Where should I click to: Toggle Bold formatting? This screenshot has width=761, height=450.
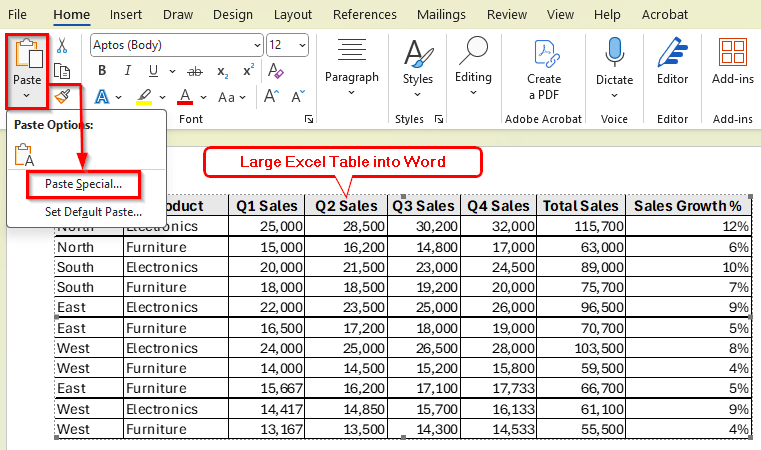click(x=101, y=71)
